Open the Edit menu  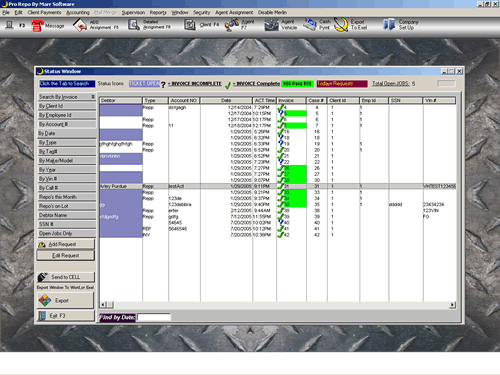point(18,12)
